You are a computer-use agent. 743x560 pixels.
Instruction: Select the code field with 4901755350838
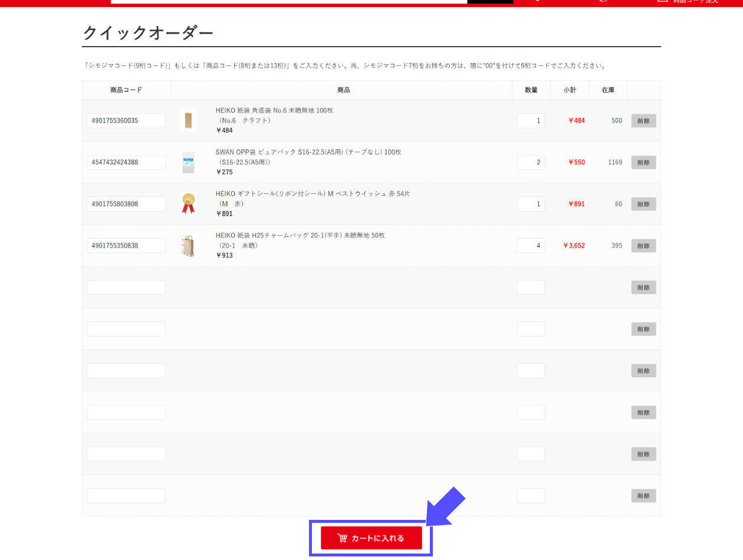(126, 246)
